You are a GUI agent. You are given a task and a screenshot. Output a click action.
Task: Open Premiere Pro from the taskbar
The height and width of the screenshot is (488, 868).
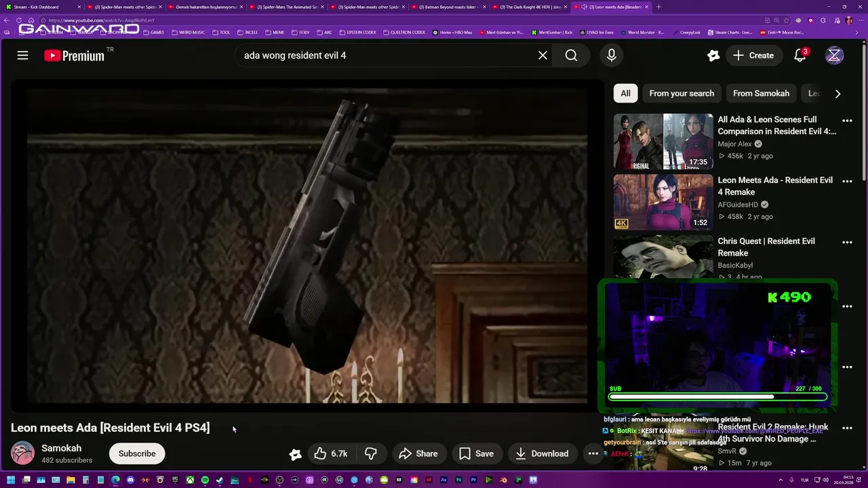474,481
